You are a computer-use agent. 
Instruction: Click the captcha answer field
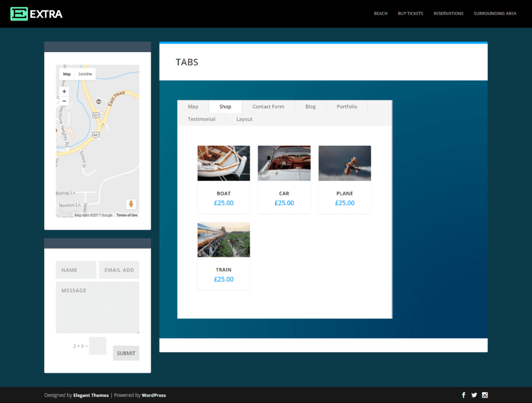coord(98,346)
